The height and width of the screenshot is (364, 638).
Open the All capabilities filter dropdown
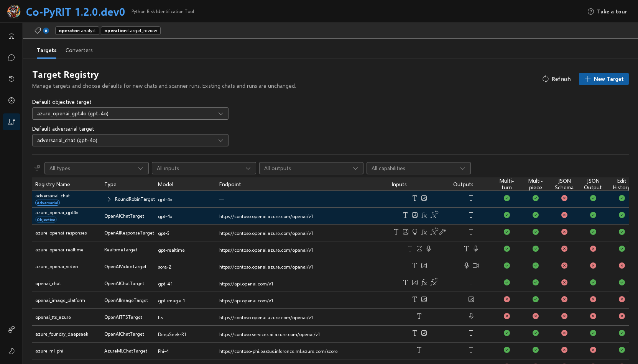pyautogui.click(x=419, y=168)
